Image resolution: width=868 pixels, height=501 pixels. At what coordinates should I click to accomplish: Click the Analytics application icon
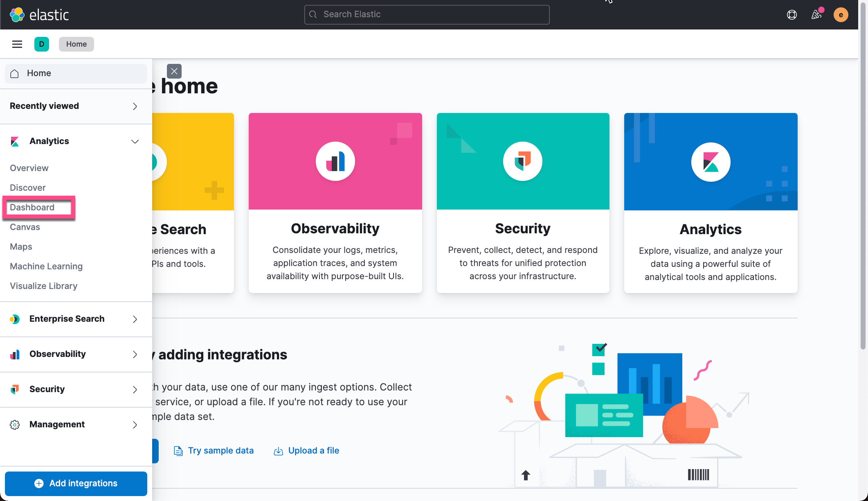(711, 162)
